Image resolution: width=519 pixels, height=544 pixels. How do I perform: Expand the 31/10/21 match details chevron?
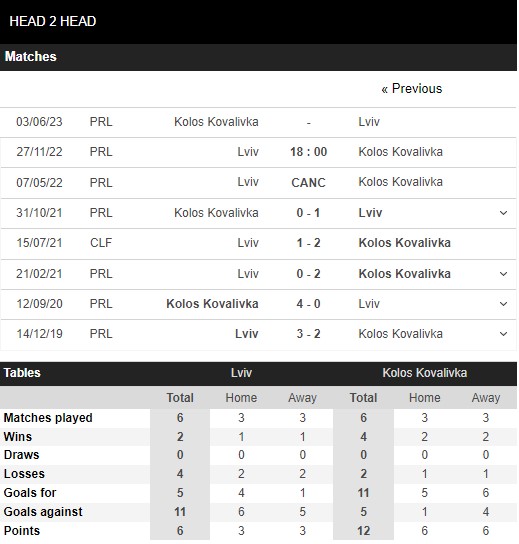coord(503,213)
